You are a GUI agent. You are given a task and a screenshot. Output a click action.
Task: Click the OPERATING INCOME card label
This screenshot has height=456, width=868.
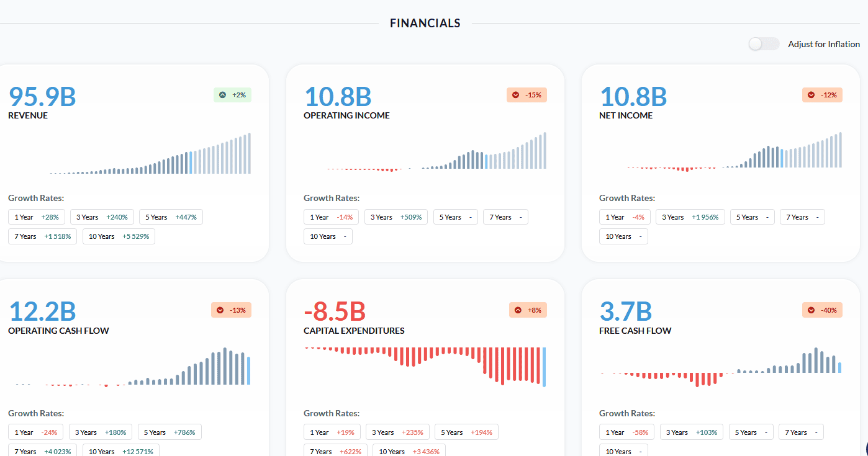point(346,115)
